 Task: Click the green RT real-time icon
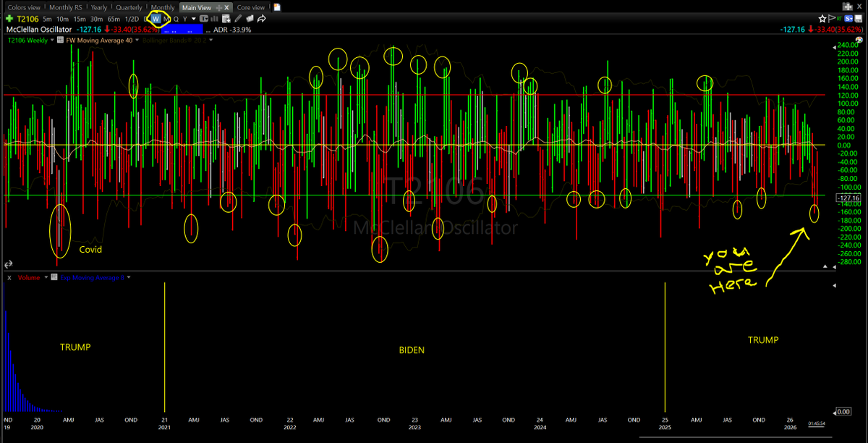point(839,19)
